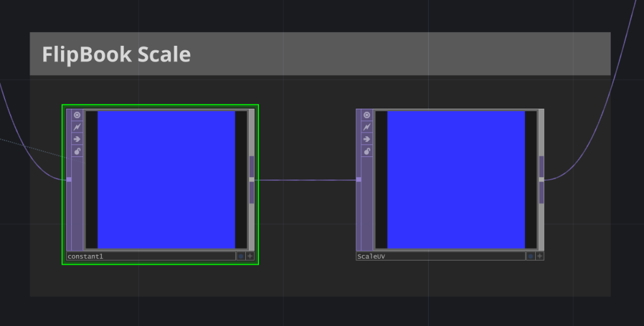Select the wire connecting constant1 to ScaleUV

(305, 180)
